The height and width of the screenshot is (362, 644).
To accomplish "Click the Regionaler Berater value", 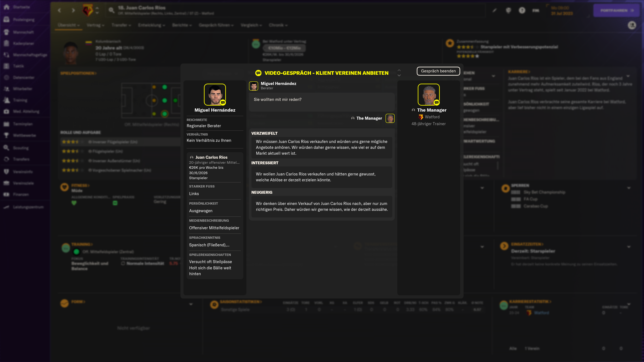I will (204, 126).
